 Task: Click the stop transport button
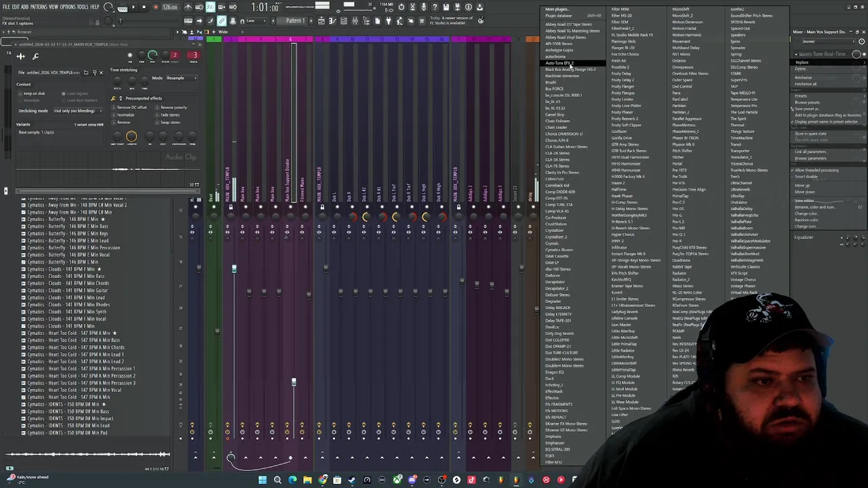click(143, 7)
